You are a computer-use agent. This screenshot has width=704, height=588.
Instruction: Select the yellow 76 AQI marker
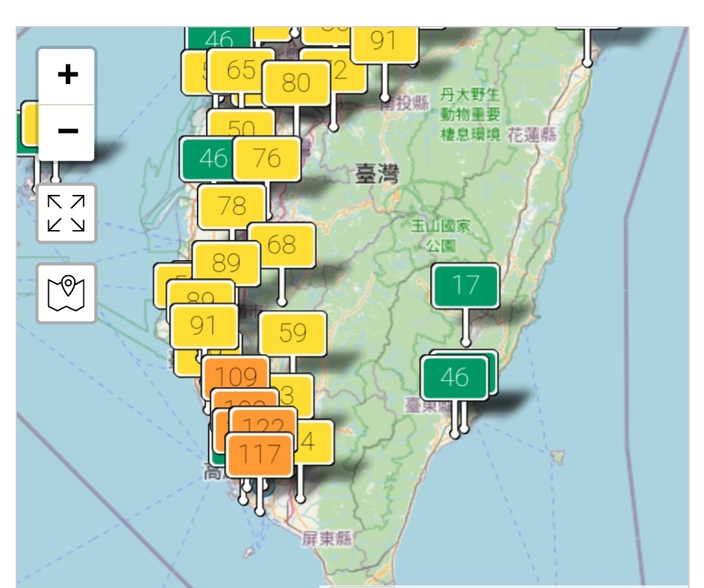coord(267,158)
